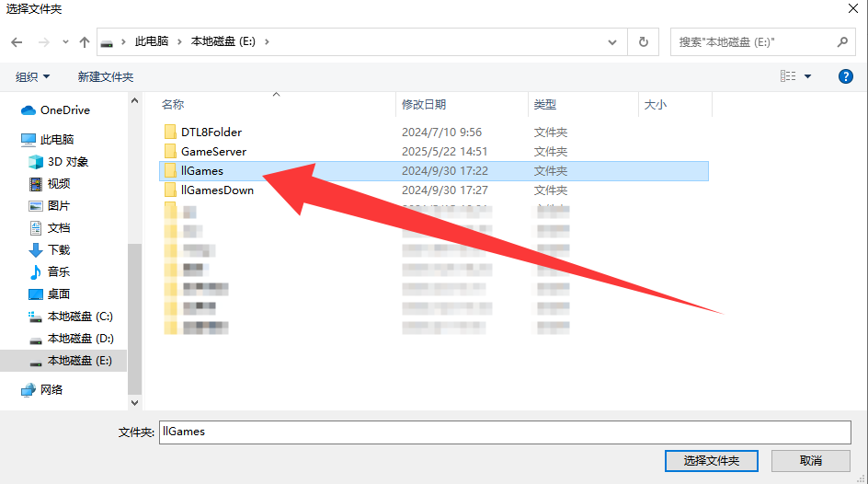The width and height of the screenshot is (868, 484).
Task: Open the help question mark icon
Action: coord(846,76)
